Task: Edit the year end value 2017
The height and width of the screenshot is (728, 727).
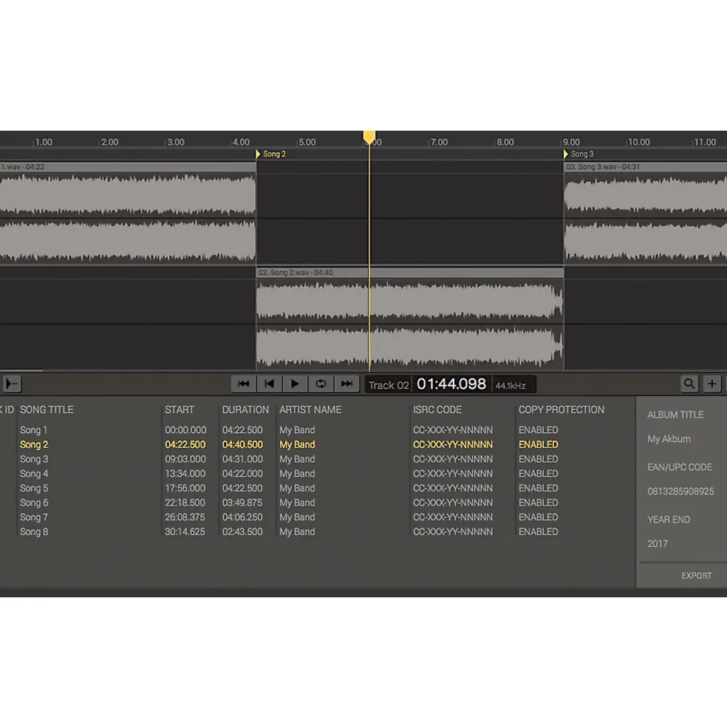Action: 658,544
